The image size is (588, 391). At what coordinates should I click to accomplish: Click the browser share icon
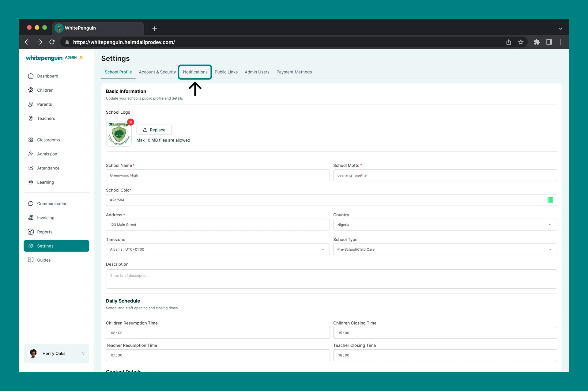[508, 42]
